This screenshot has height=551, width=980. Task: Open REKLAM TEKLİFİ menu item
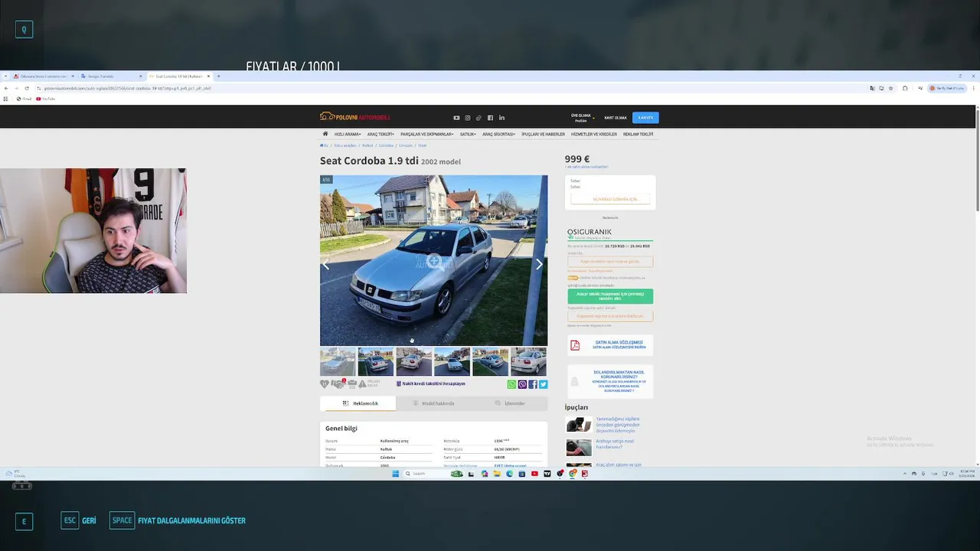click(x=638, y=134)
